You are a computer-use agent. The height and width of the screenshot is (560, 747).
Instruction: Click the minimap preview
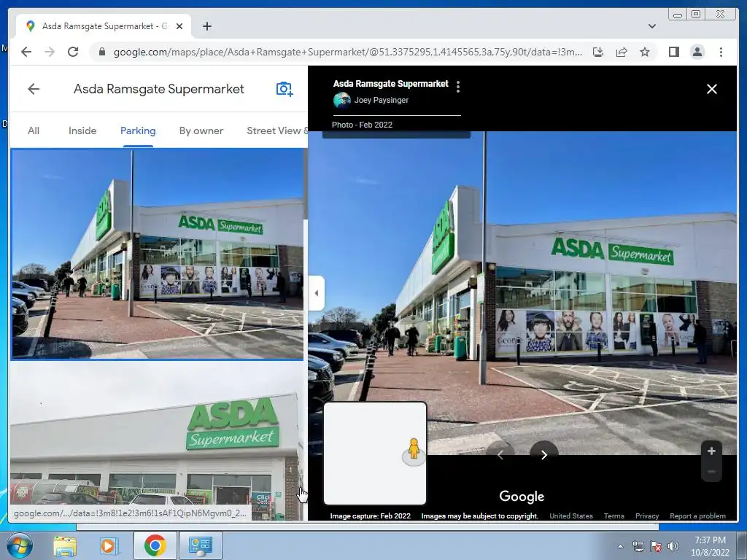pyautogui.click(x=375, y=453)
